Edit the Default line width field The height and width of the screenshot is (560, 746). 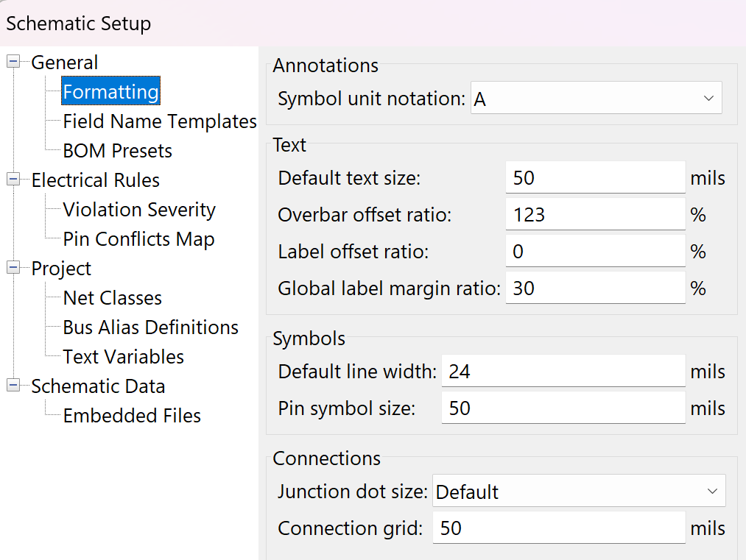coord(563,372)
